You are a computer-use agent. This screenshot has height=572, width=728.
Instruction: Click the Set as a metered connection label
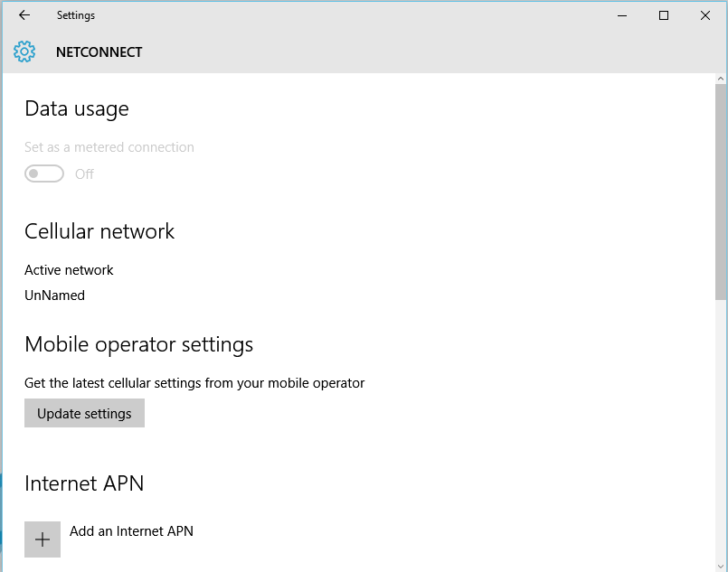click(x=109, y=147)
